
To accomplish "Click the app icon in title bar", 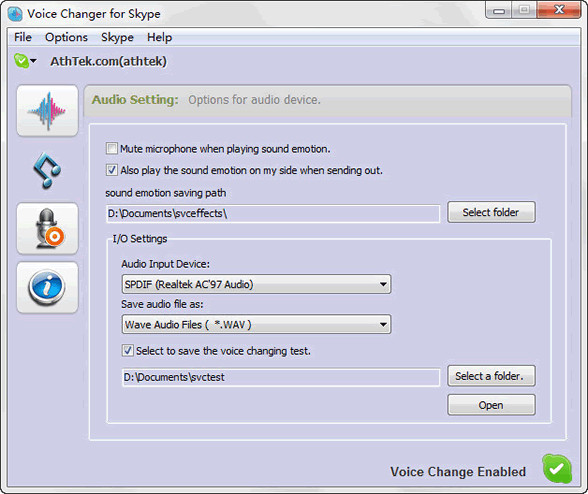I will (15, 14).
